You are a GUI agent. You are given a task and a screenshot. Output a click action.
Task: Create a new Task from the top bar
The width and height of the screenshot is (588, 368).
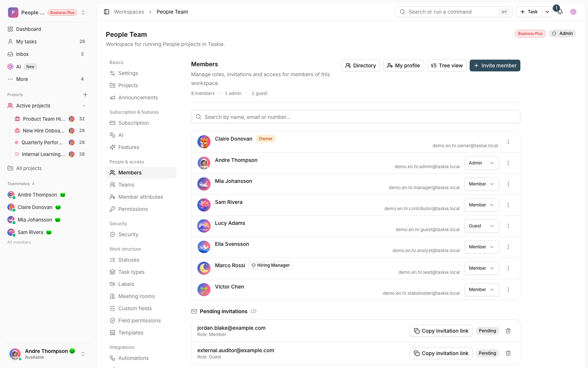[529, 12]
